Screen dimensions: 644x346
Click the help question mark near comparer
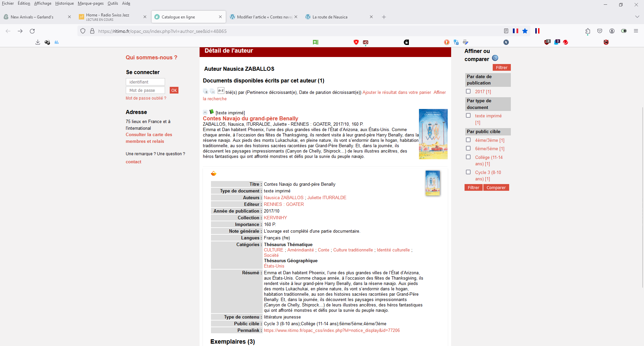click(x=495, y=58)
